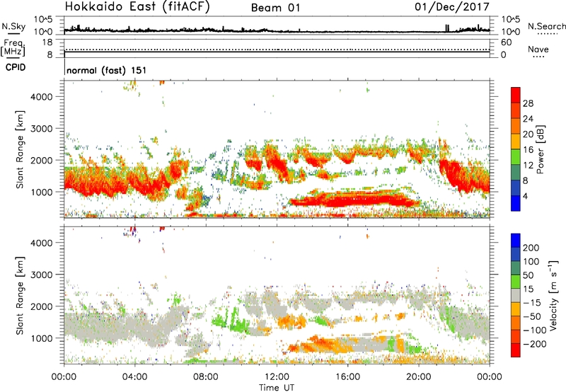
Task: Click the 'Beam 01' label
Action: [275, 8]
